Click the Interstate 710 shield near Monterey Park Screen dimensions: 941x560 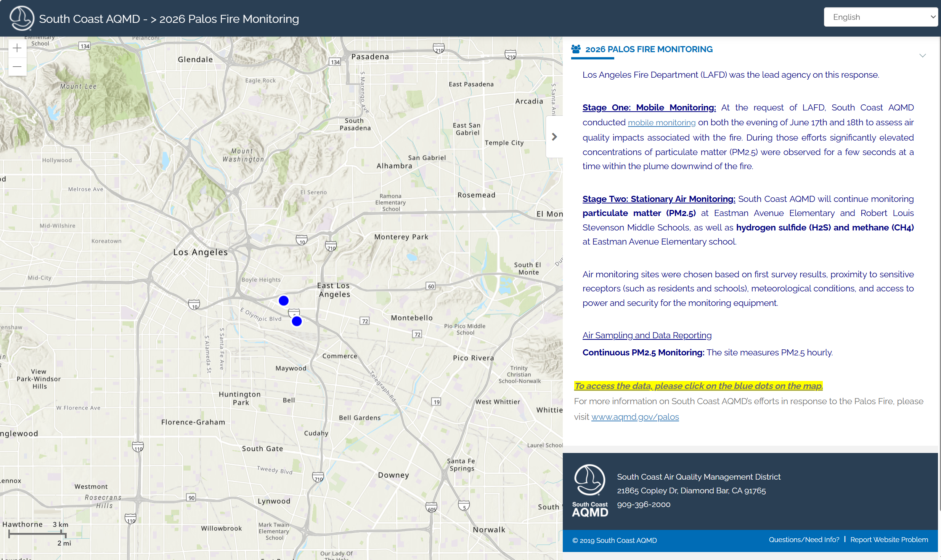pos(331,247)
